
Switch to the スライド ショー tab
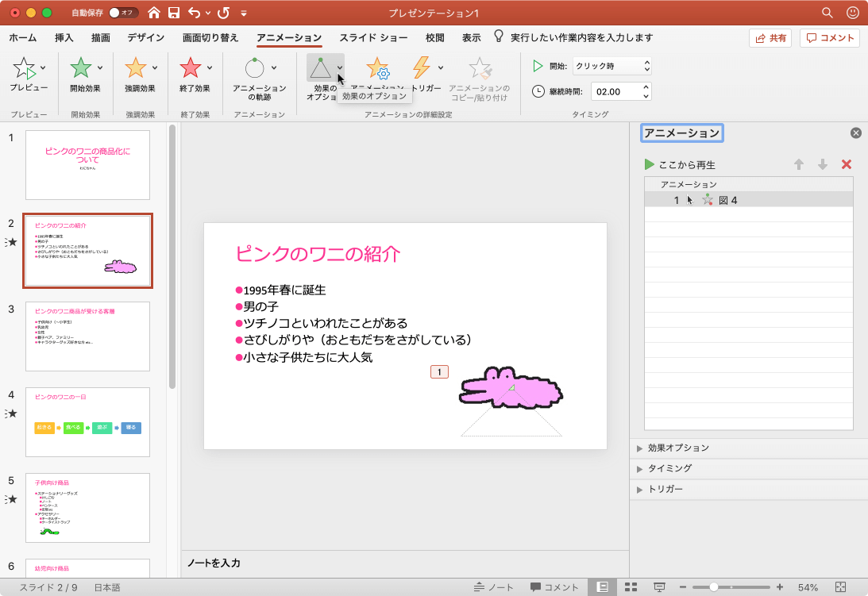[373, 38]
